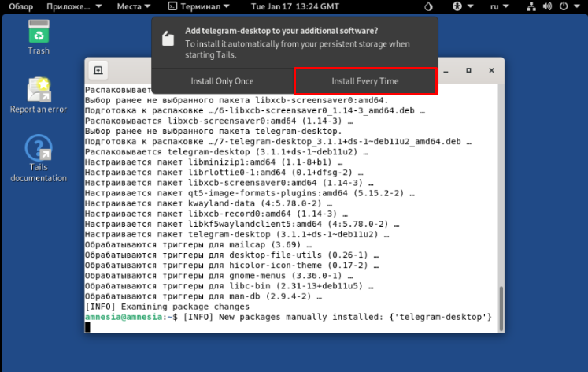Open the Report an error shortcut
Screen dimensions: 588x372
[39, 95]
